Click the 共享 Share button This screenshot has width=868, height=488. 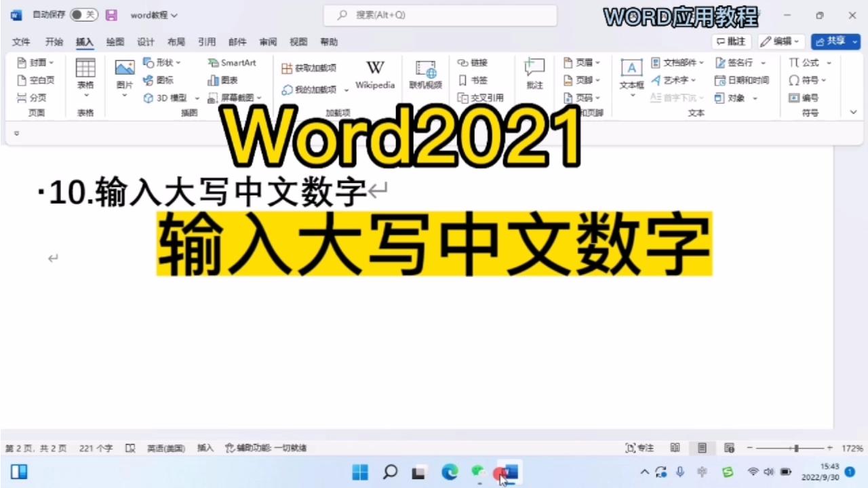tap(835, 41)
